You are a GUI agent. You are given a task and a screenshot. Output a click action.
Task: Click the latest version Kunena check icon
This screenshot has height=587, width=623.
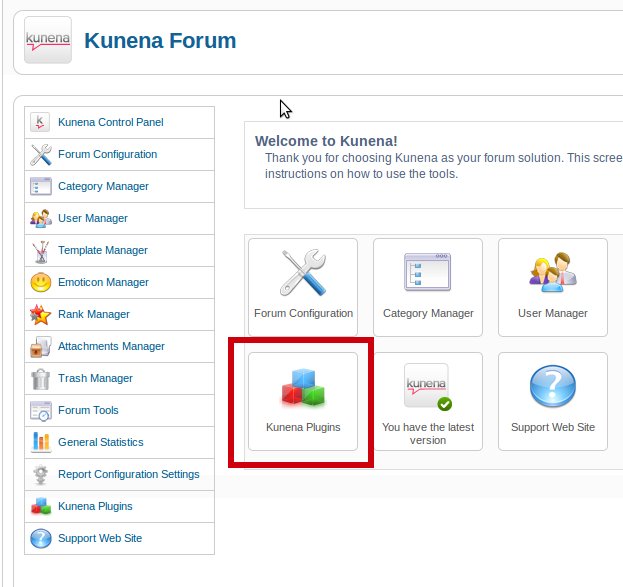tap(428, 387)
